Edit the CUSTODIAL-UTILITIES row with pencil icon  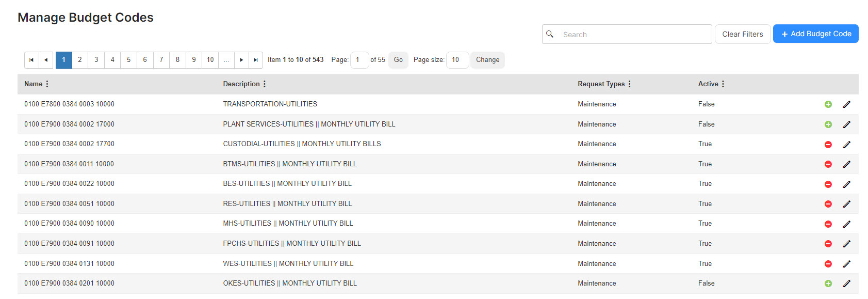click(x=846, y=145)
